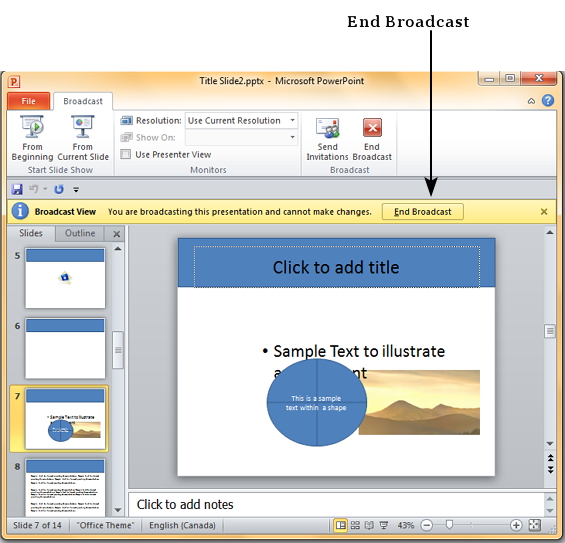Click the Redo/Repeat icon

point(59,189)
